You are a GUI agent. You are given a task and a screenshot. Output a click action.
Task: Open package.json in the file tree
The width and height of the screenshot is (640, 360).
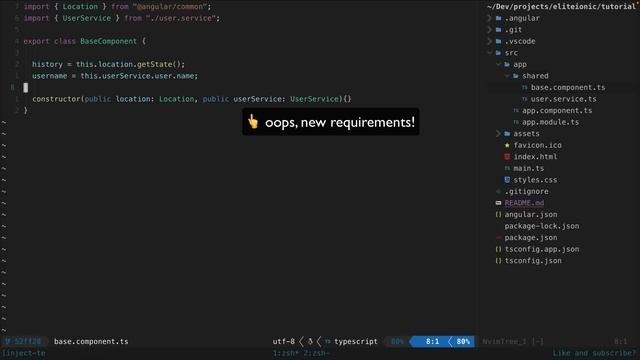[531, 238]
